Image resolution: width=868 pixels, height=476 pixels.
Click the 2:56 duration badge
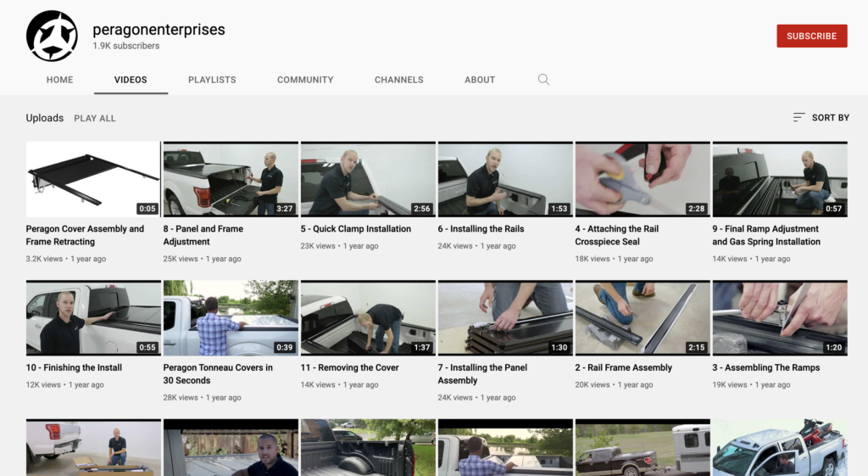[422, 209]
